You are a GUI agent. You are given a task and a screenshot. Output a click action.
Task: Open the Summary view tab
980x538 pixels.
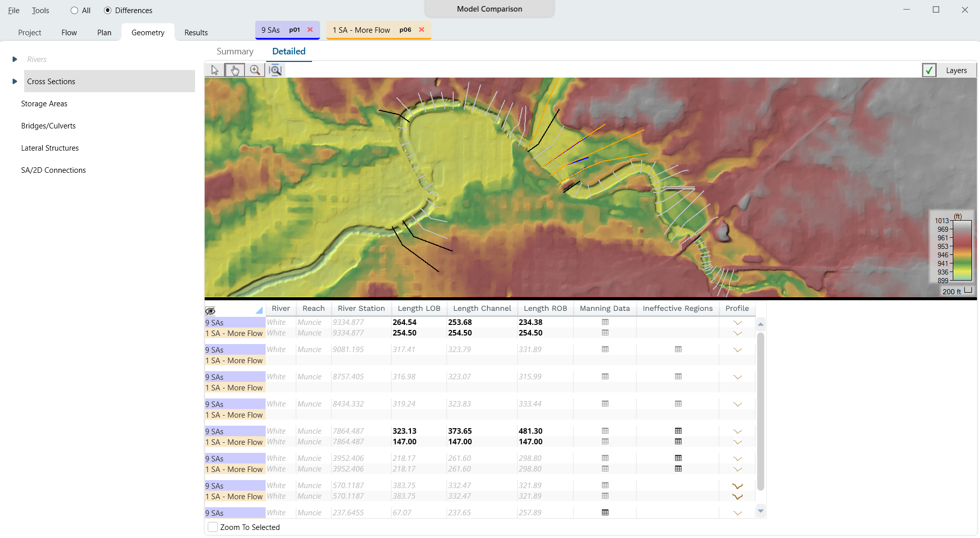235,51
